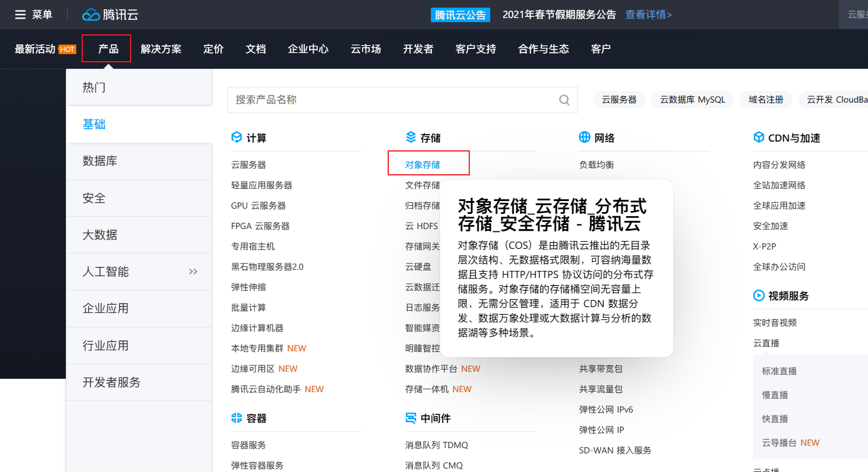This screenshot has width=868, height=472.
Task: Open 内容分发网络 link
Action: coord(779,165)
